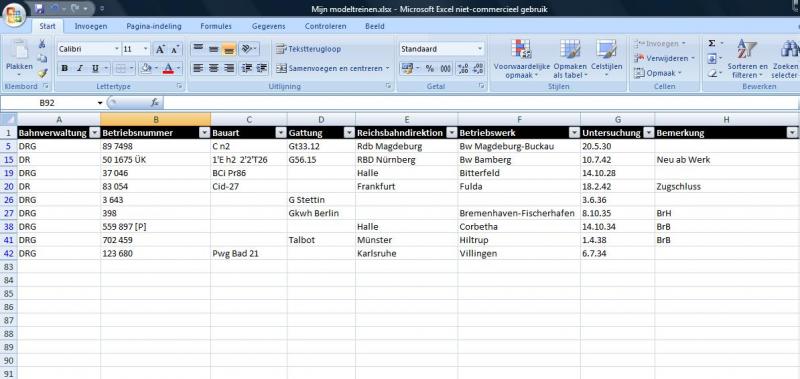
Task: Open the Gegevens ribbon tab
Action: point(268,26)
